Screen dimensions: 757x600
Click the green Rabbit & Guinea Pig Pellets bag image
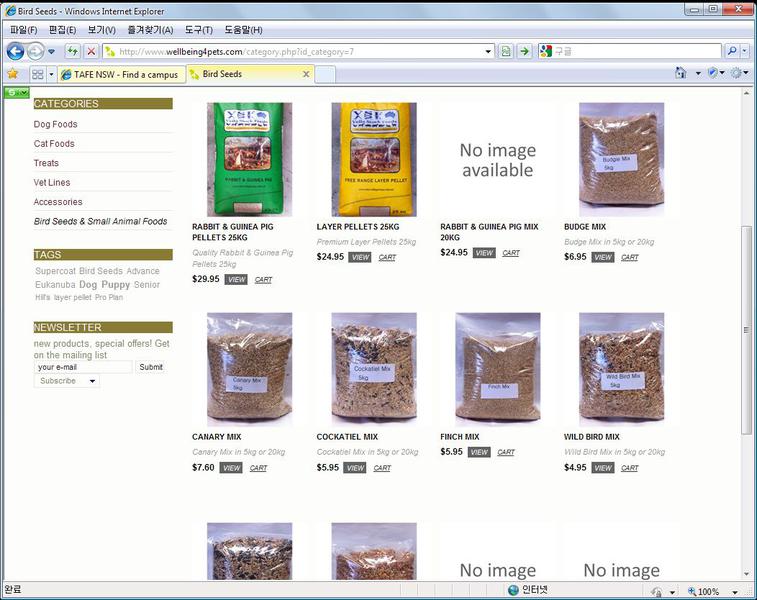(x=250, y=159)
